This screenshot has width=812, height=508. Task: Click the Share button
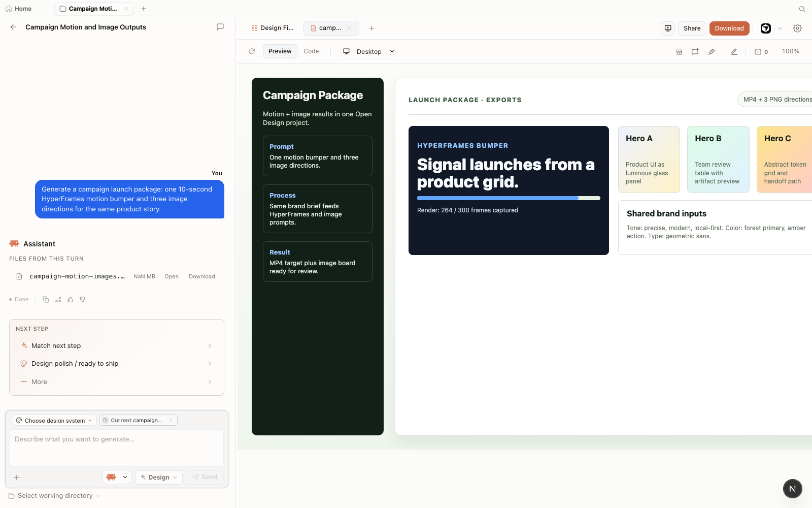click(x=692, y=28)
